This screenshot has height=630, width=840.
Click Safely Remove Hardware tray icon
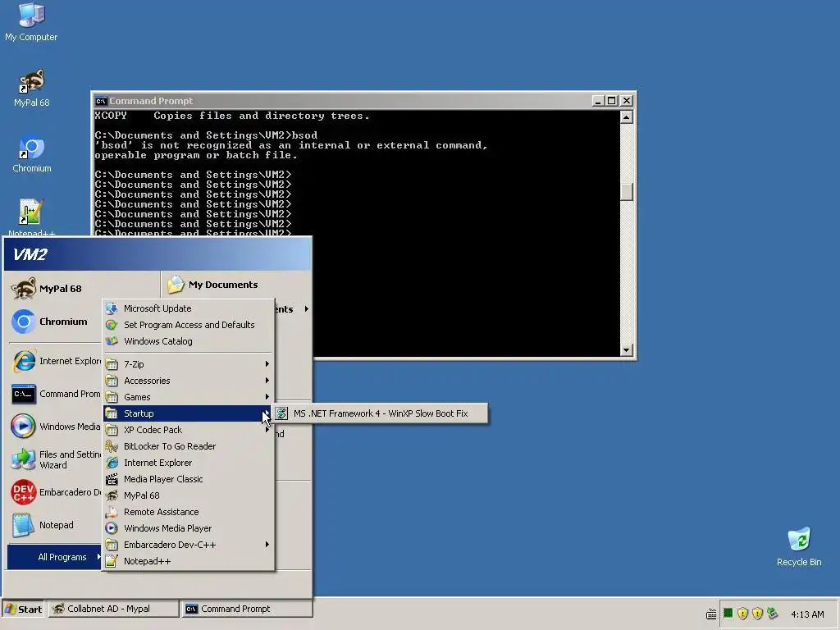(x=772, y=614)
